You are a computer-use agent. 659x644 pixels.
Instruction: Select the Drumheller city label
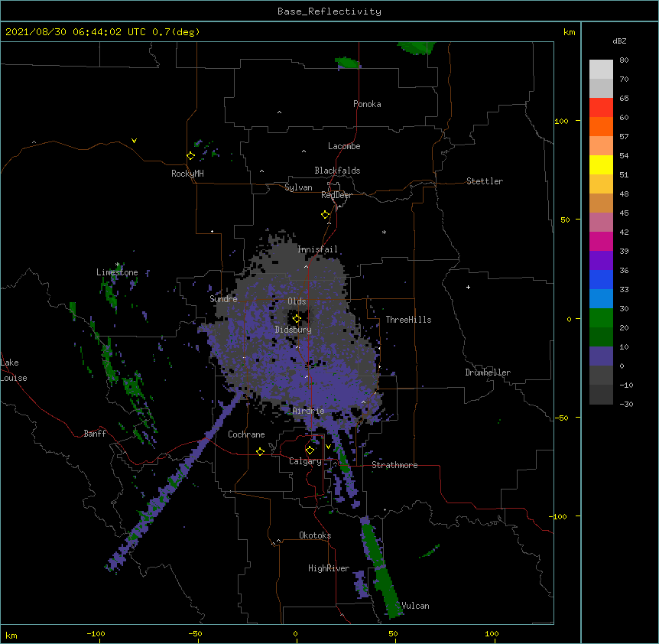488,372
